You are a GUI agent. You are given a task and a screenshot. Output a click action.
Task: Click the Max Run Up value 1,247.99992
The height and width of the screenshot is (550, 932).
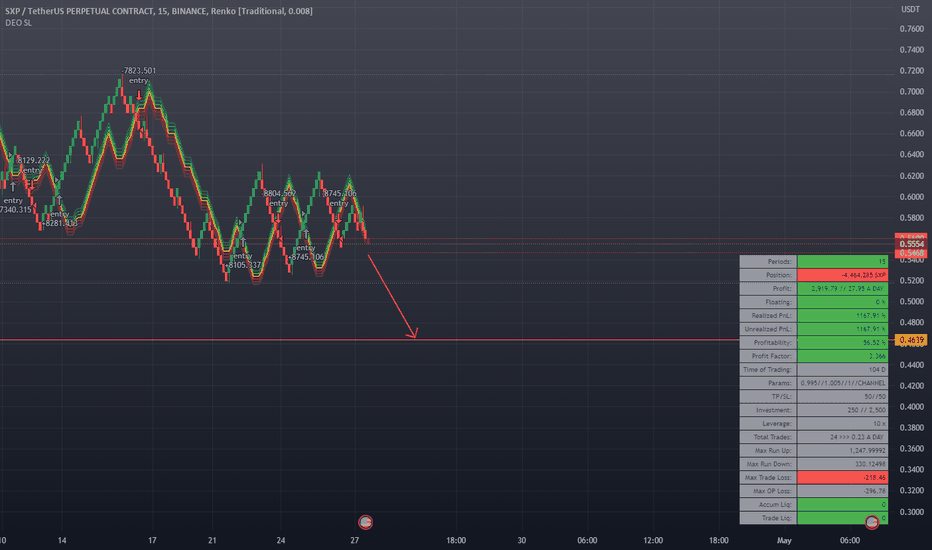[843, 450]
